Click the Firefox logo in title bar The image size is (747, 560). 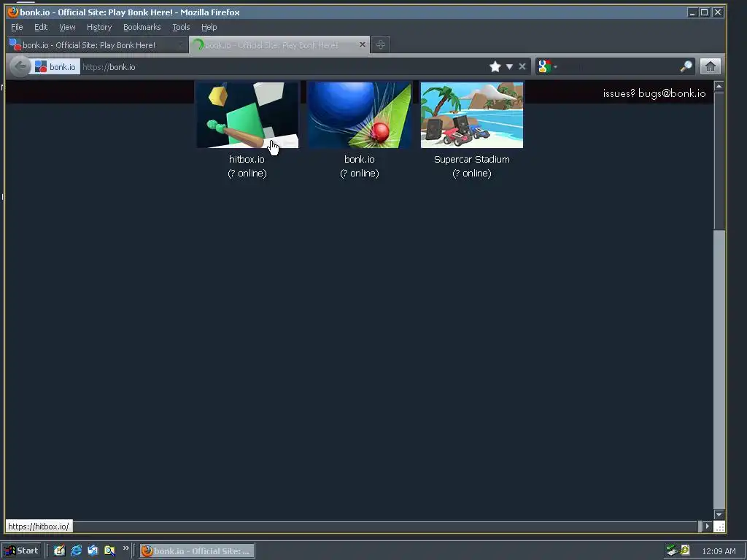[13, 12]
